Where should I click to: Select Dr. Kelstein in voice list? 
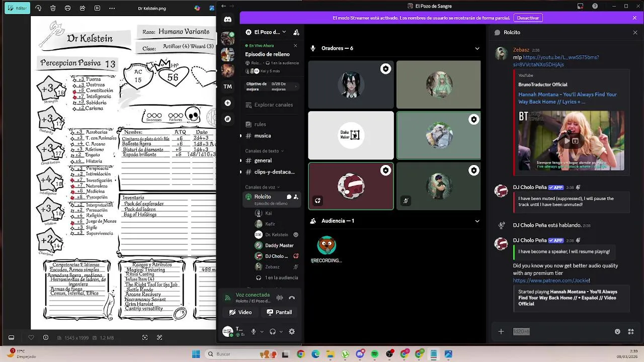point(276,235)
